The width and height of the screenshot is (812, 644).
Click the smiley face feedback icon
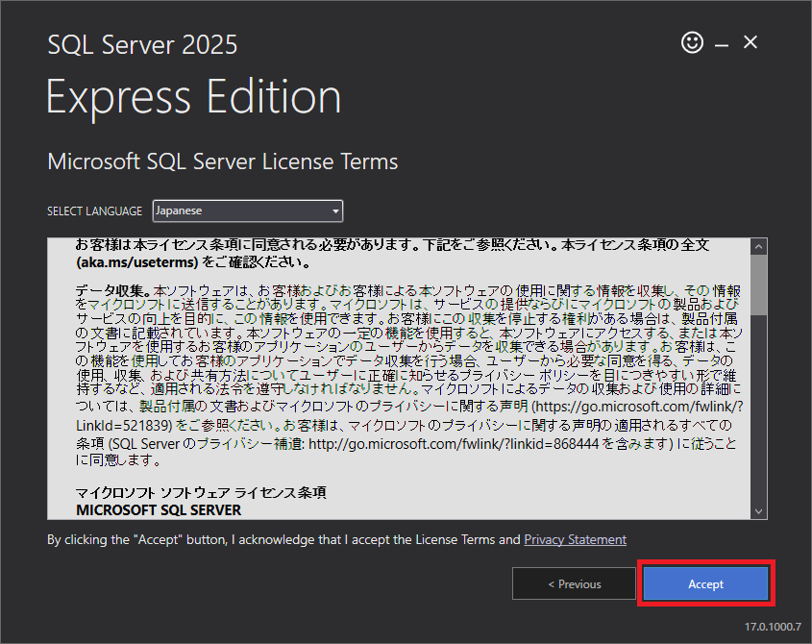692,42
